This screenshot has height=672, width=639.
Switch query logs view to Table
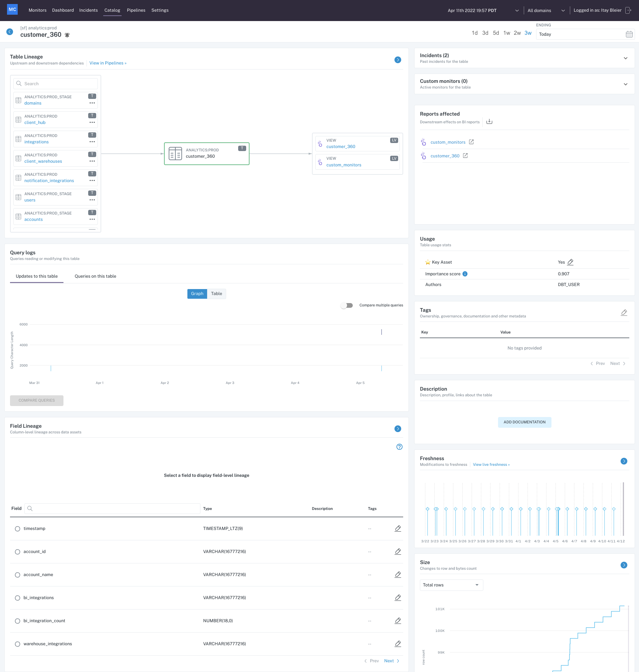pyautogui.click(x=216, y=294)
